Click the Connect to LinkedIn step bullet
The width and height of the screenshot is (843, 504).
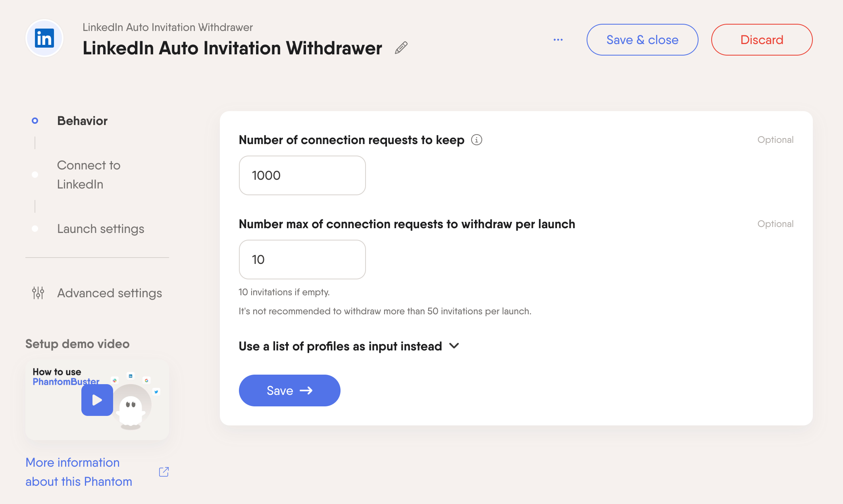pos(35,175)
